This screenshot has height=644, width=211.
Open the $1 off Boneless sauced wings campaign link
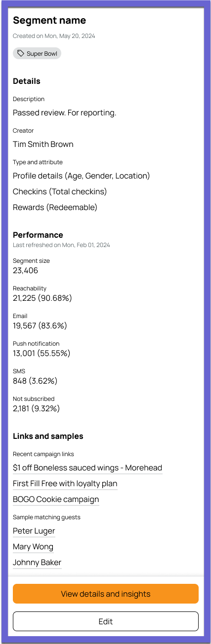[x=87, y=468]
